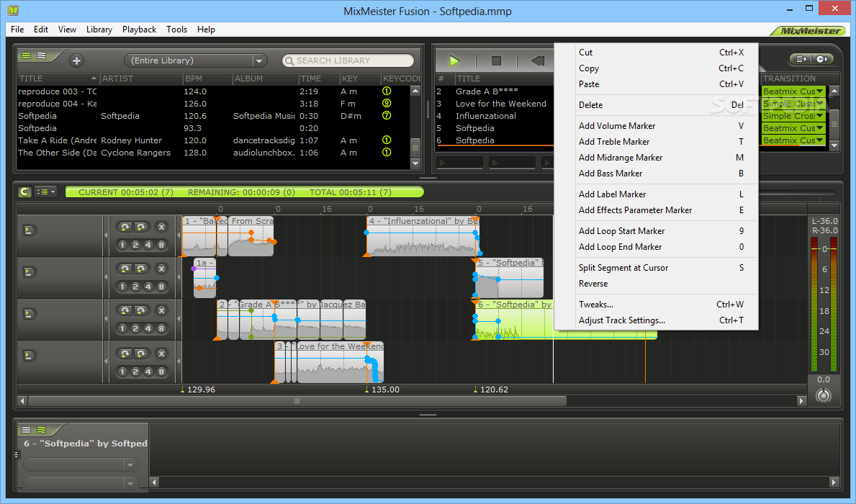Open the File menu
This screenshot has height=504, width=856.
click(17, 30)
